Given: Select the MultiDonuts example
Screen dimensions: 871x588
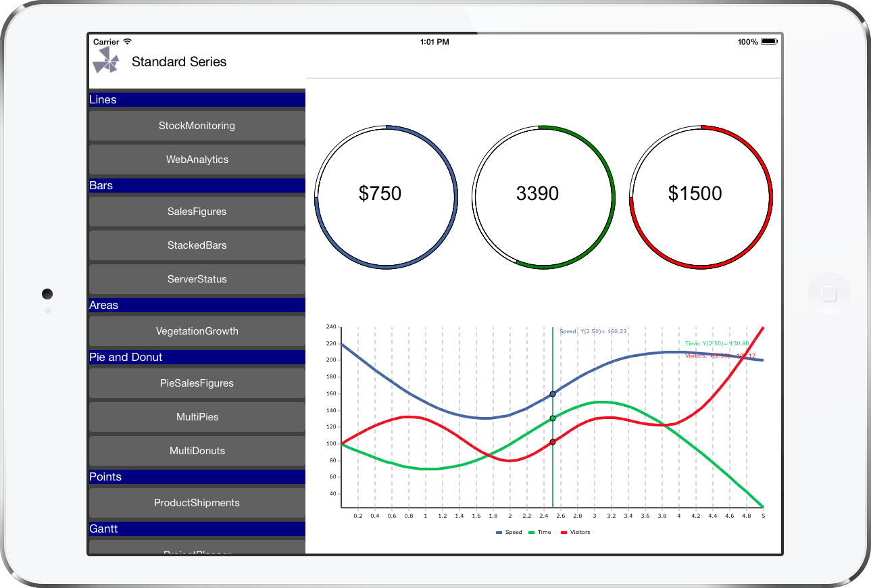Looking at the screenshot, I should click(197, 451).
